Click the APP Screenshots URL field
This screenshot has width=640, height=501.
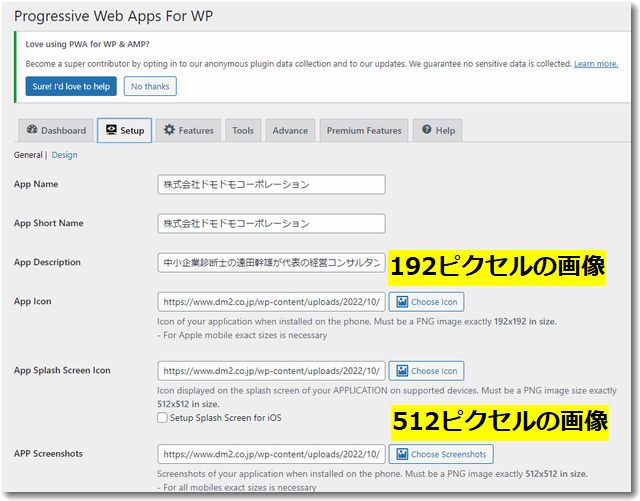(271, 454)
